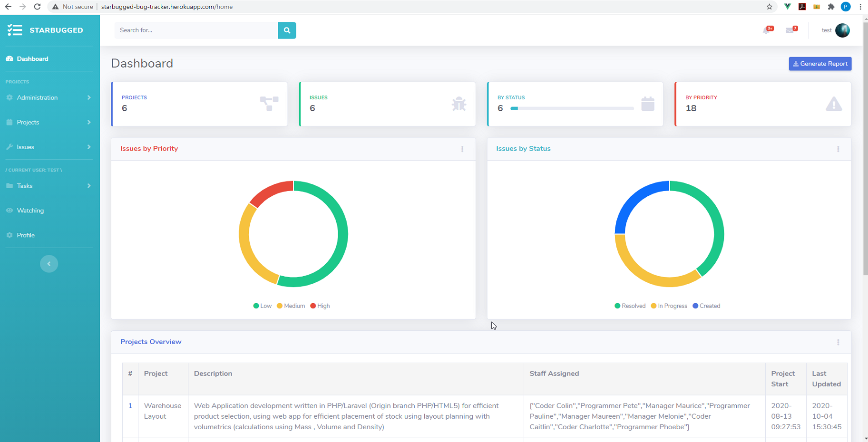The image size is (868, 442).
Task: Expand the Administration sidebar menu
Action: (49, 97)
